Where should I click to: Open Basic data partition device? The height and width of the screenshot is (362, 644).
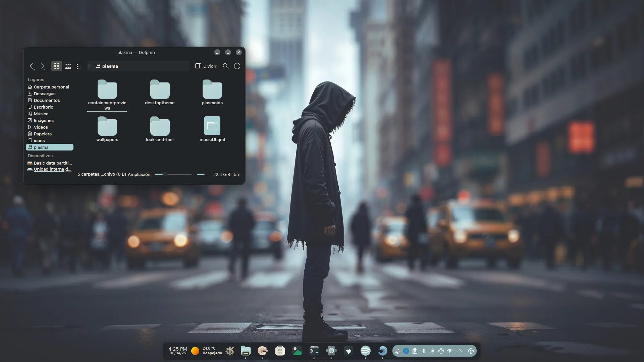(x=50, y=163)
